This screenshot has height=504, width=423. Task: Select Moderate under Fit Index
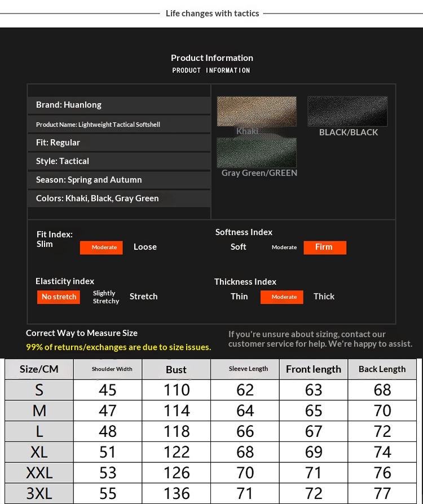(x=102, y=247)
